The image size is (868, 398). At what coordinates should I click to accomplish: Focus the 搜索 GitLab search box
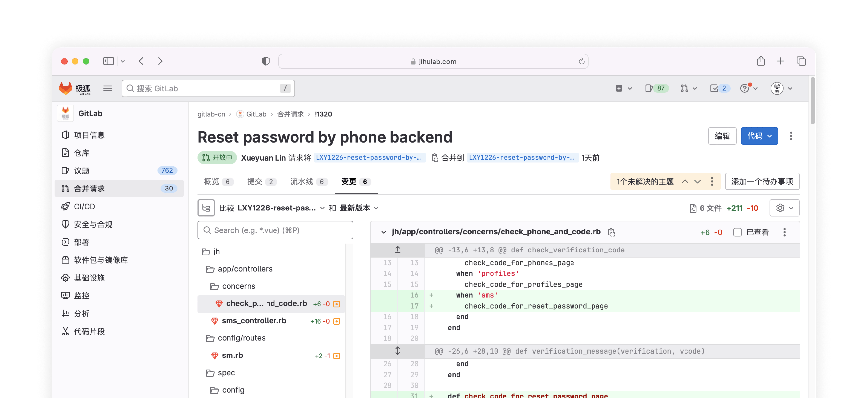[208, 88]
